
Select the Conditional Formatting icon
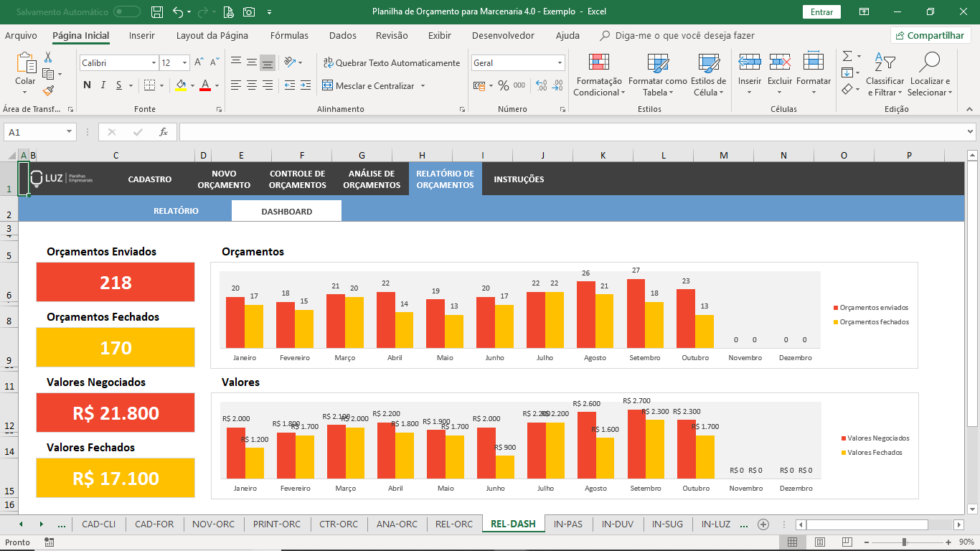tap(599, 62)
